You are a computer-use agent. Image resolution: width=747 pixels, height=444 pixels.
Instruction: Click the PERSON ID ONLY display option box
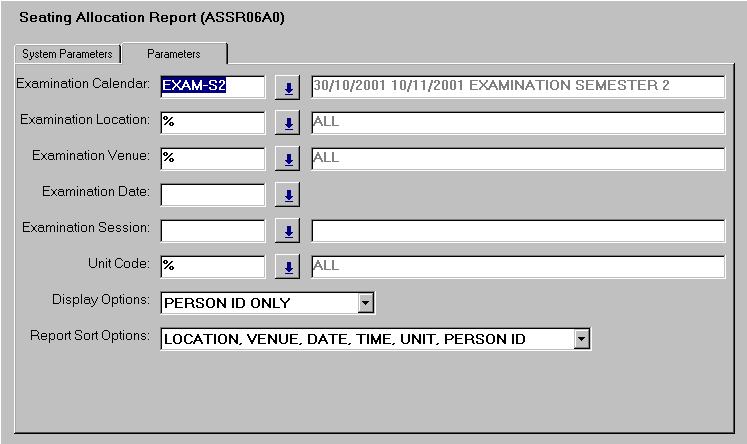pyautogui.click(x=258, y=302)
